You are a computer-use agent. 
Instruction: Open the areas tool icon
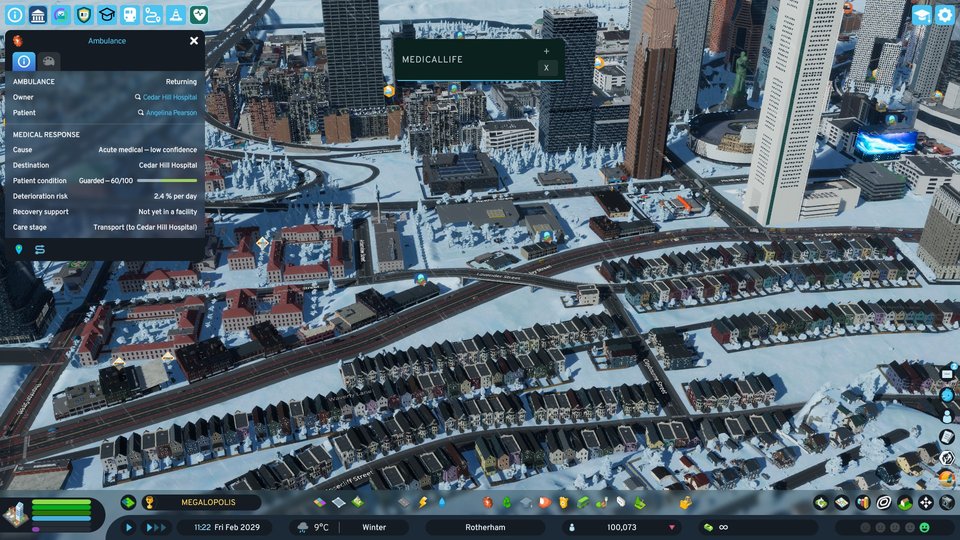coord(339,503)
